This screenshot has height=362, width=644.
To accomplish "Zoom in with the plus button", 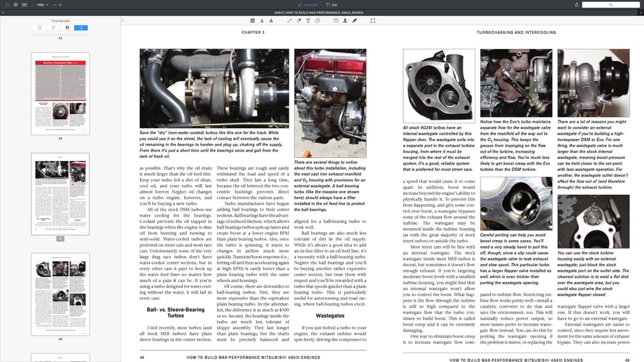I will click(x=60, y=5).
